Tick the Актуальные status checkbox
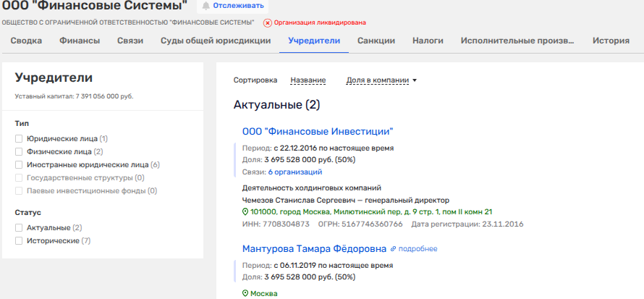The width and height of the screenshot is (644, 299). click(19, 227)
